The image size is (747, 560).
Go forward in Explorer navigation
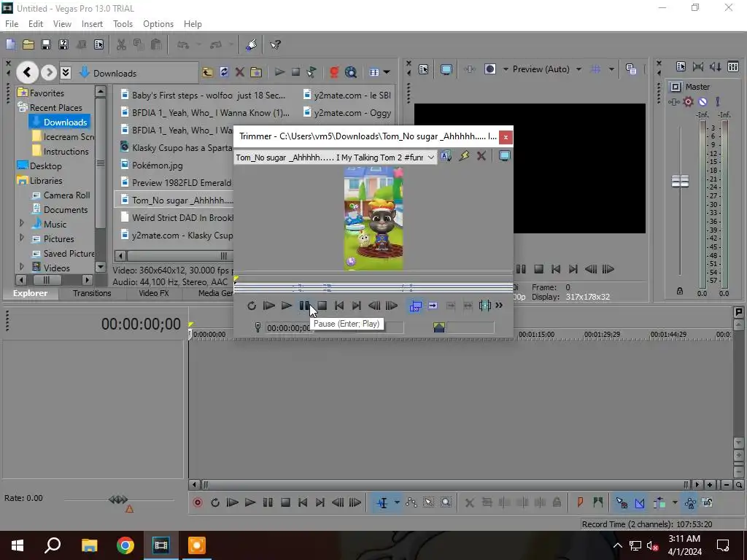coord(48,72)
